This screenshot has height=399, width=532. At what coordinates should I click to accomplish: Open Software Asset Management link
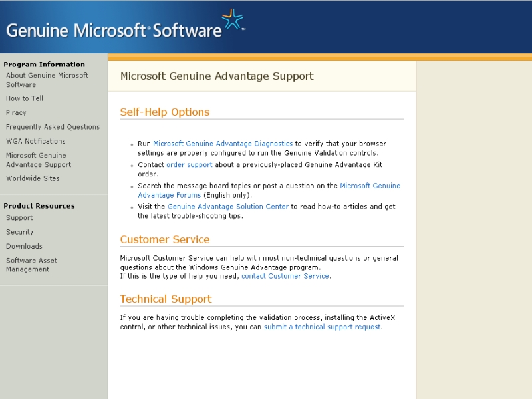(x=31, y=265)
